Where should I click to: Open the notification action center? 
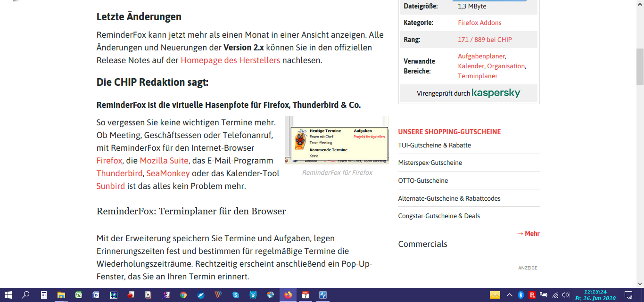pos(628,295)
